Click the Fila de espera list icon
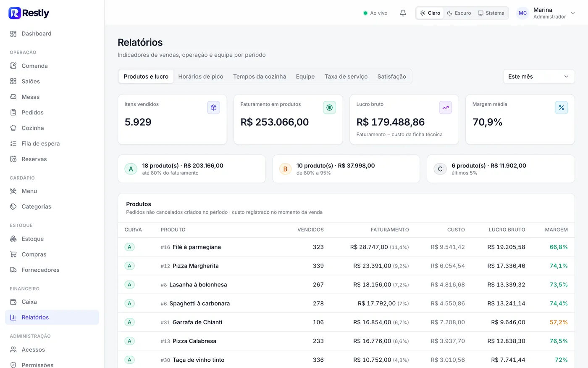588x368 pixels. coord(13,144)
